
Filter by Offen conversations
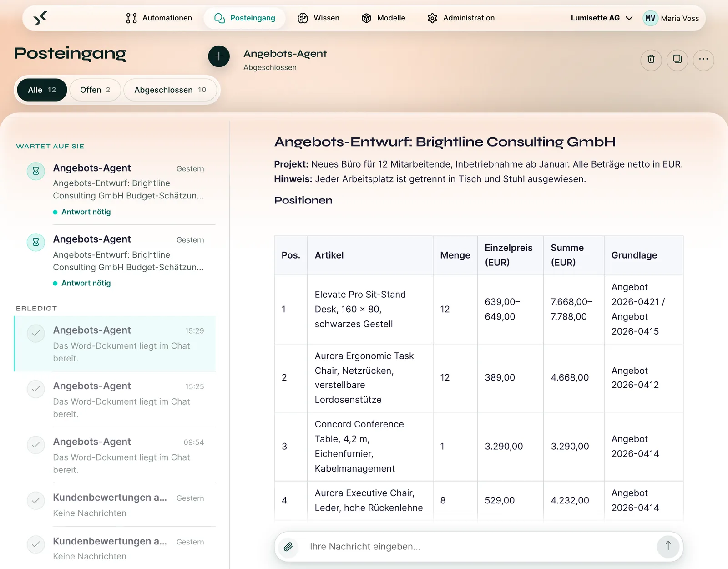(95, 90)
